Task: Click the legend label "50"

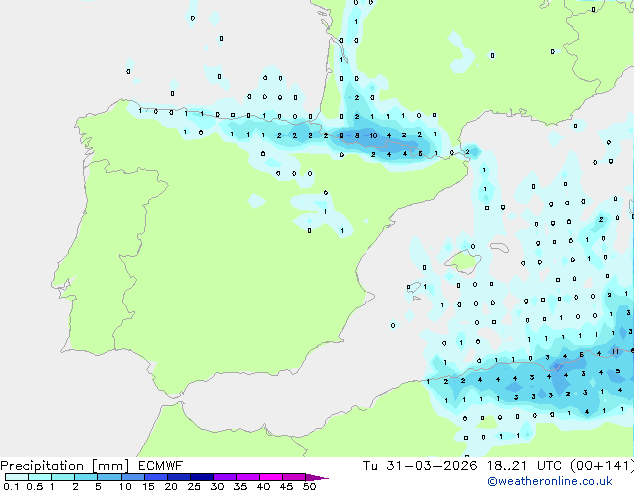Action: point(309,486)
